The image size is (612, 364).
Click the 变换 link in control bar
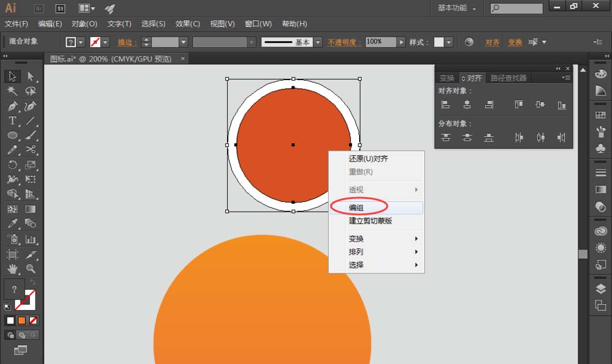click(515, 42)
